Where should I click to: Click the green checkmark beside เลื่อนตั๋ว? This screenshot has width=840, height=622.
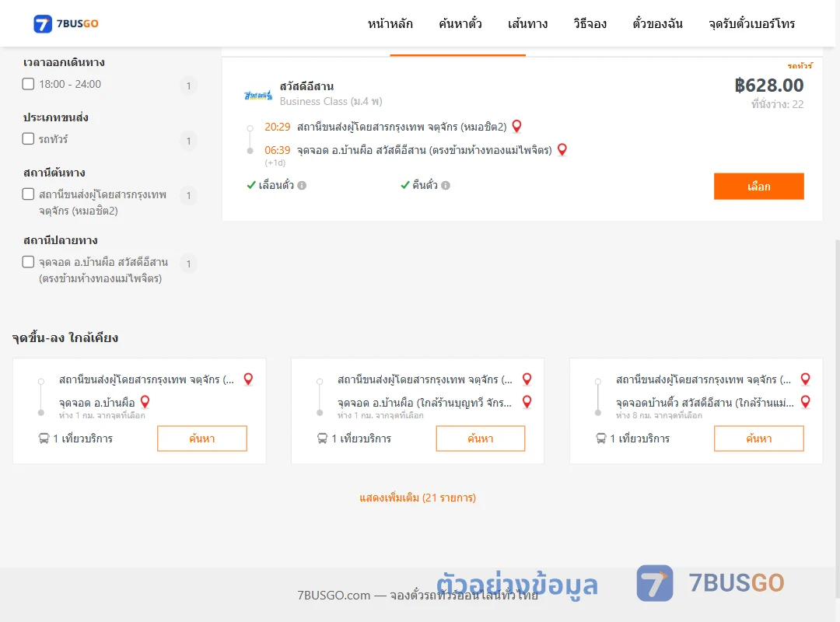point(250,185)
